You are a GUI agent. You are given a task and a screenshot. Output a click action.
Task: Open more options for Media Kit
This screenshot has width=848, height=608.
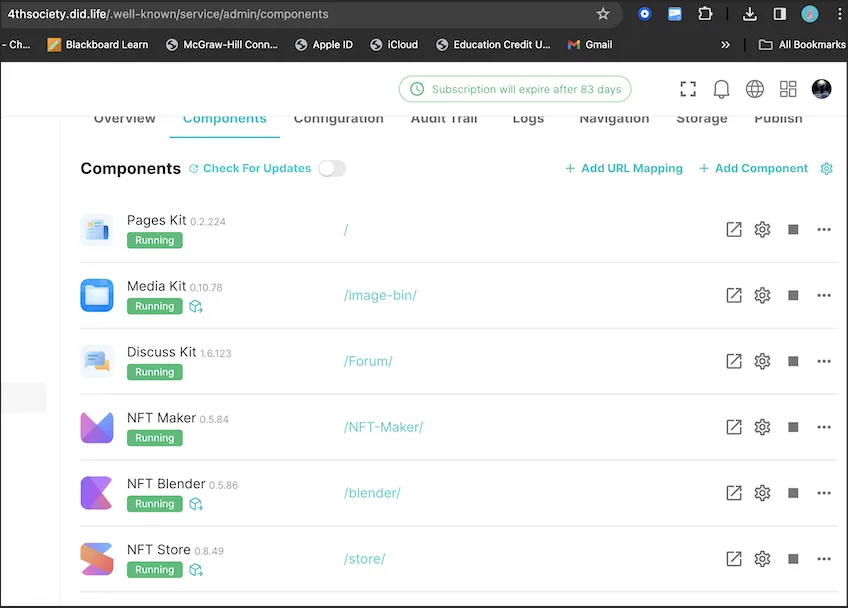(824, 295)
